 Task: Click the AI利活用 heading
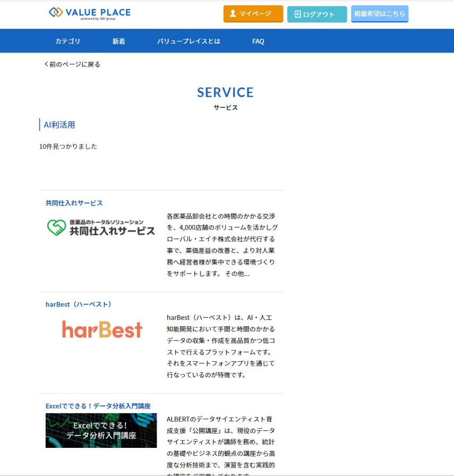pos(59,125)
